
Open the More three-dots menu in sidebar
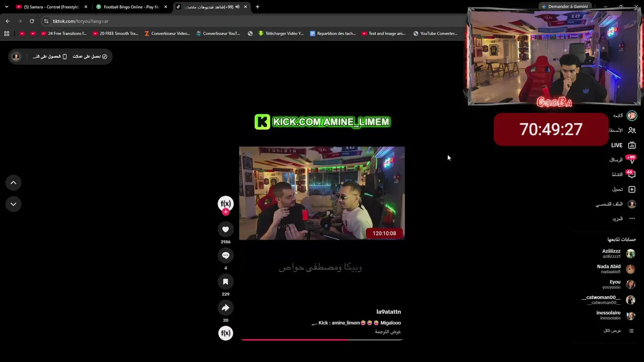tap(632, 219)
